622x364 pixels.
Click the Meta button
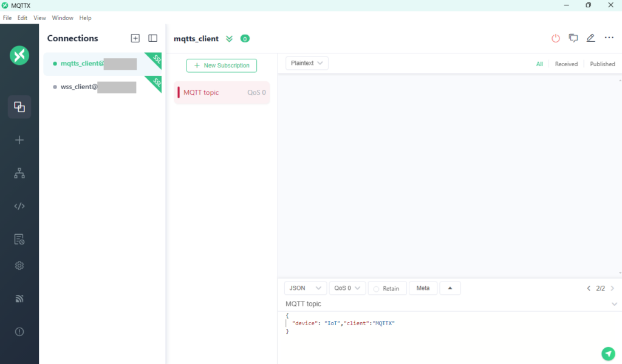tap(423, 288)
